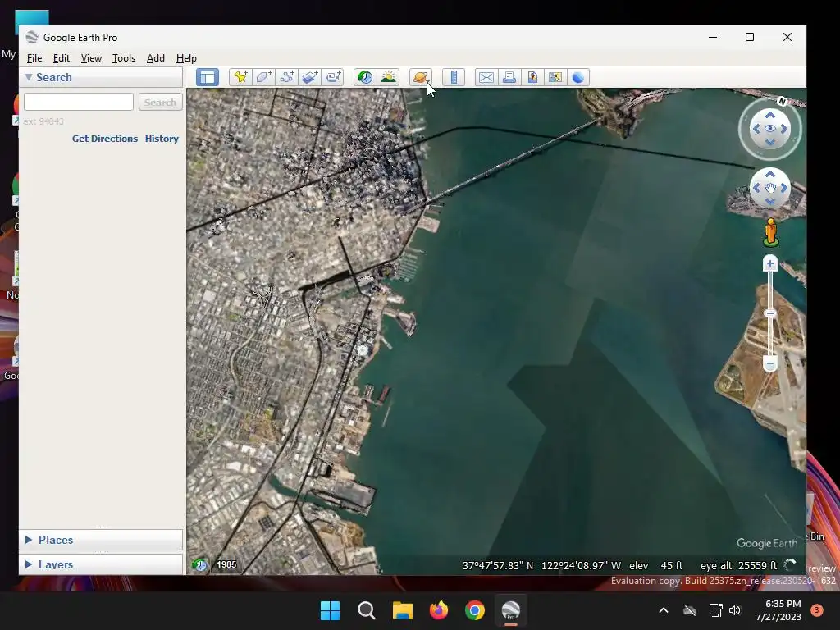Open taskbar Search
Viewport: 840px width, 630px height.
[x=367, y=610]
